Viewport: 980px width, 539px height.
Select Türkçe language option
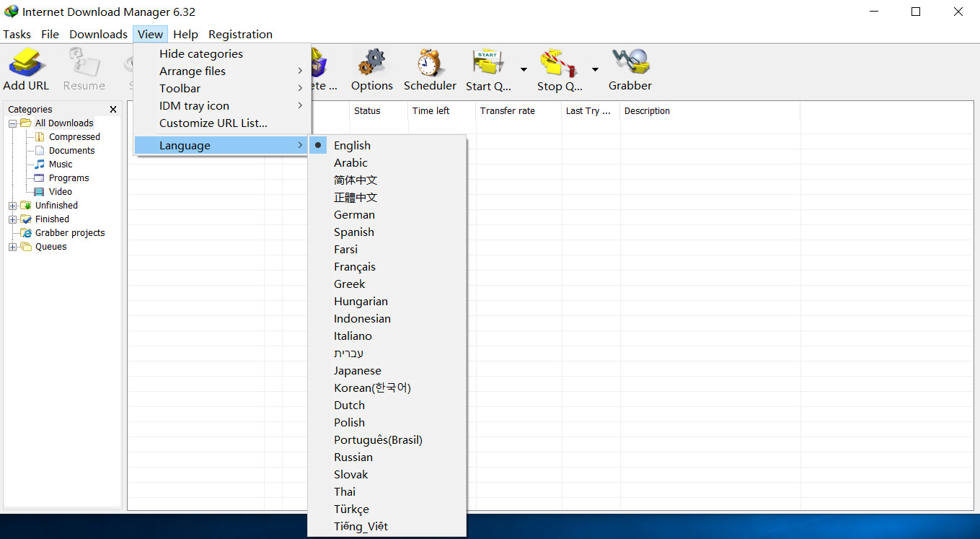387,509
